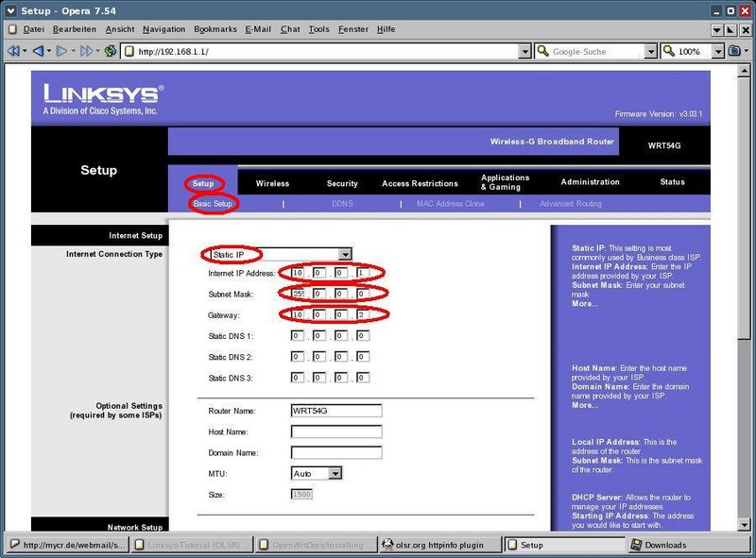Open the address bar history dropdown
The width and height of the screenshot is (756, 558).
pyautogui.click(x=525, y=51)
